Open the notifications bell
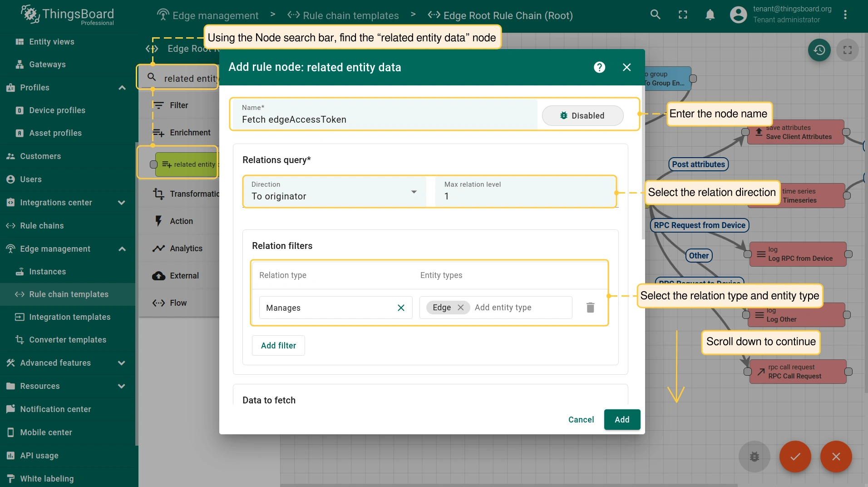868x487 pixels. click(710, 15)
